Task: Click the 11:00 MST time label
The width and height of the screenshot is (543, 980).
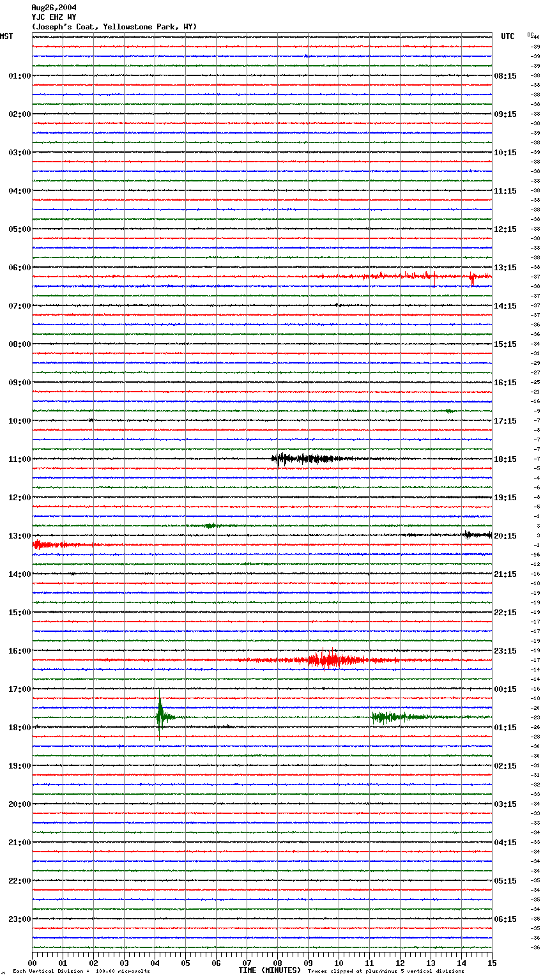Action: coord(19,459)
